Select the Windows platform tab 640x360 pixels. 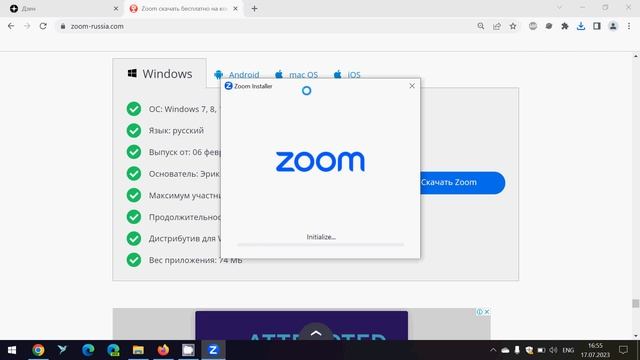160,73
